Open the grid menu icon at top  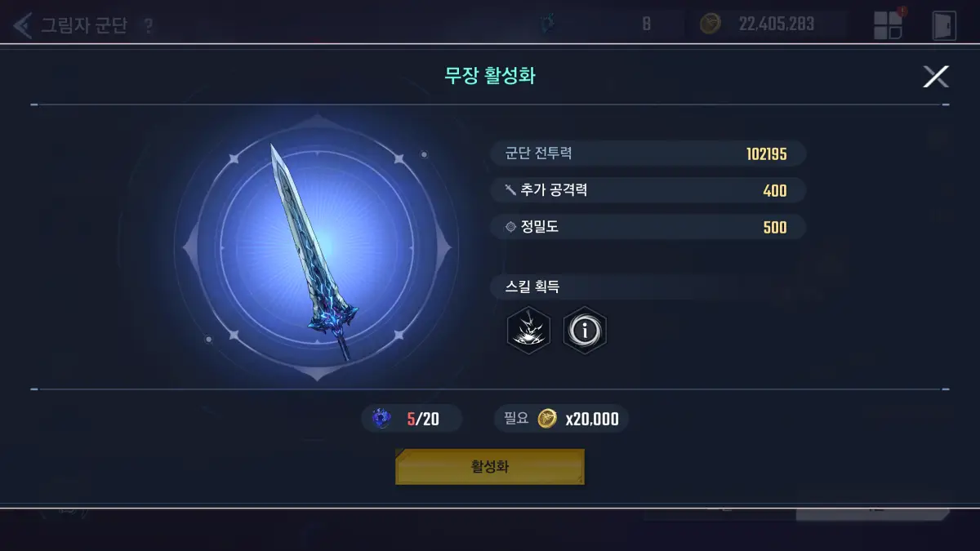[888, 25]
